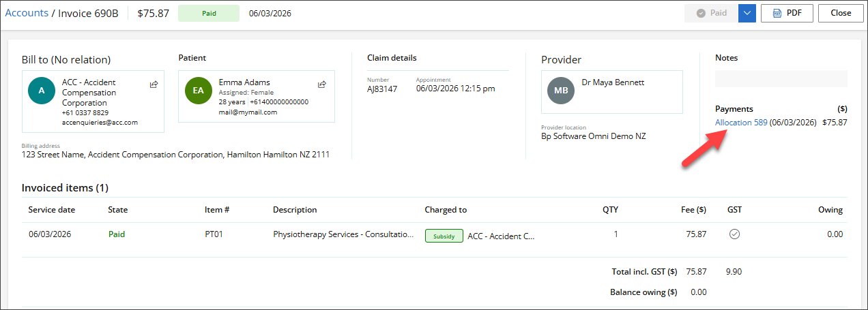Click Emma Adams EA avatar

coord(199,91)
